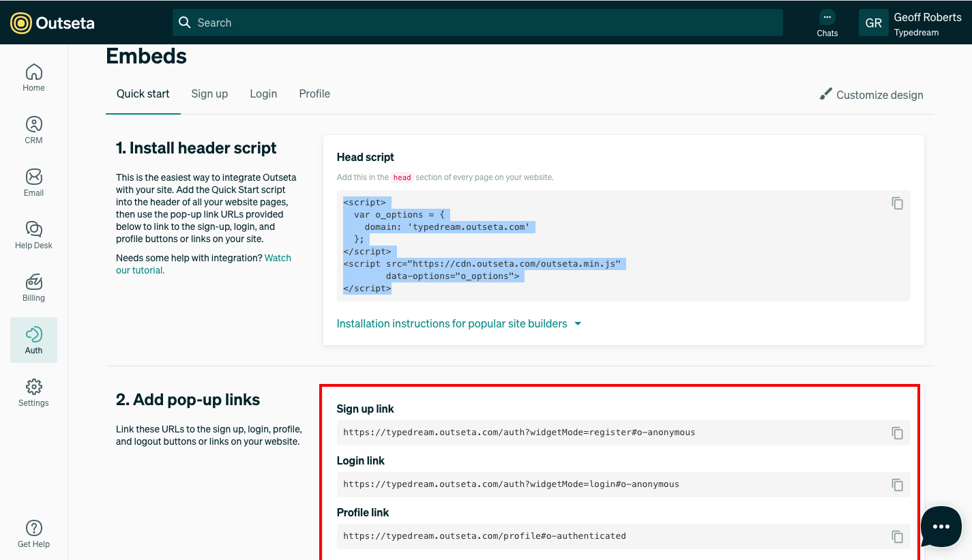Open Home from the sidebar
This screenshot has width=972, height=560.
click(x=33, y=78)
